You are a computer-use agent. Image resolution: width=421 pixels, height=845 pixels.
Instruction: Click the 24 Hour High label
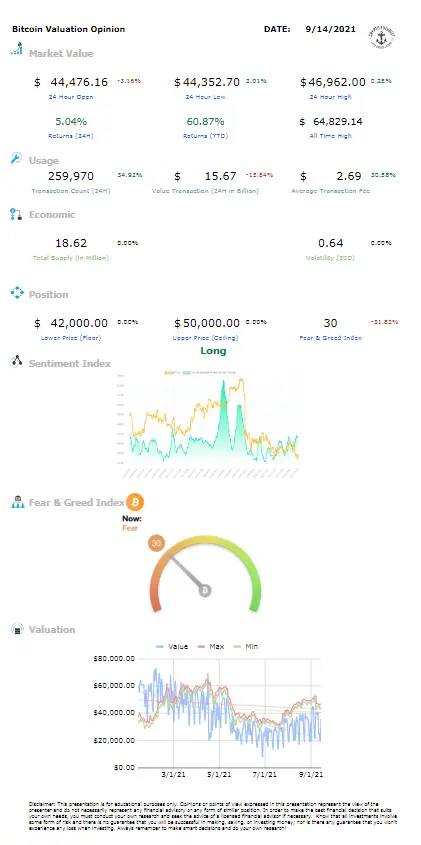(x=330, y=97)
